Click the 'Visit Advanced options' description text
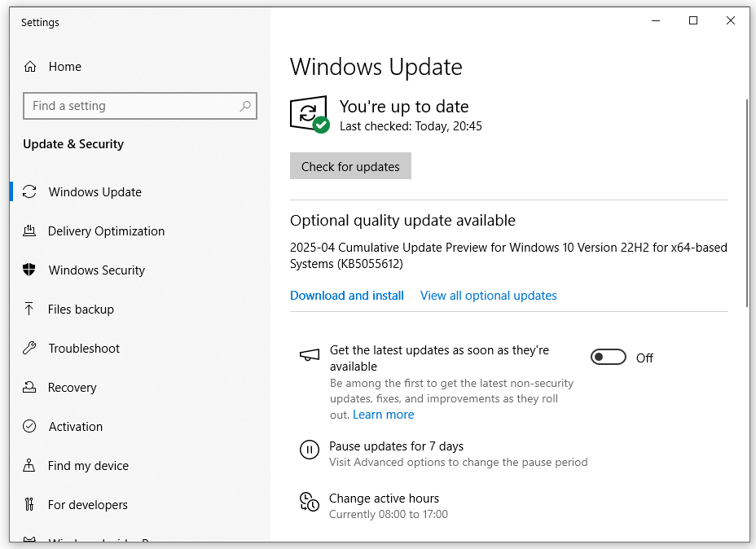Viewport: 756px width, 549px height. (x=458, y=462)
